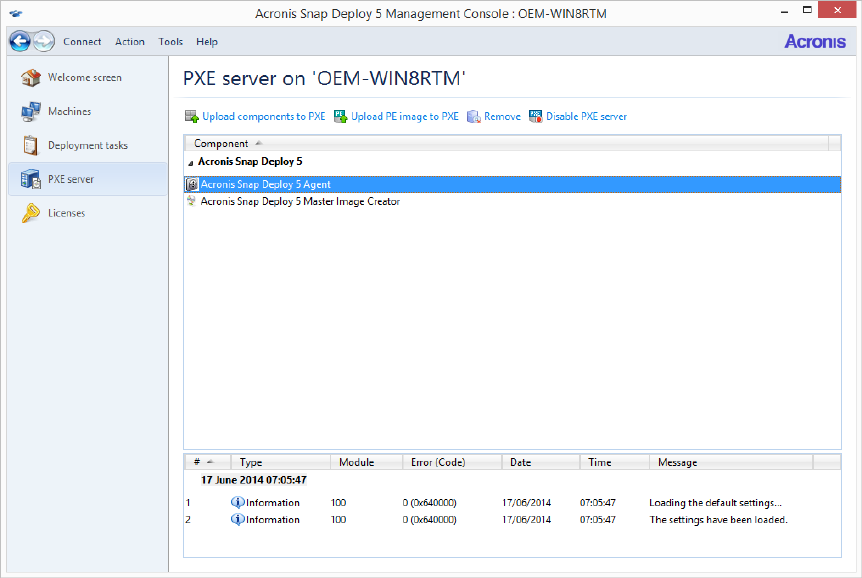Viewport: 862px width, 578px height.
Task: Click the PXE server sidebar icon
Action: click(31, 179)
